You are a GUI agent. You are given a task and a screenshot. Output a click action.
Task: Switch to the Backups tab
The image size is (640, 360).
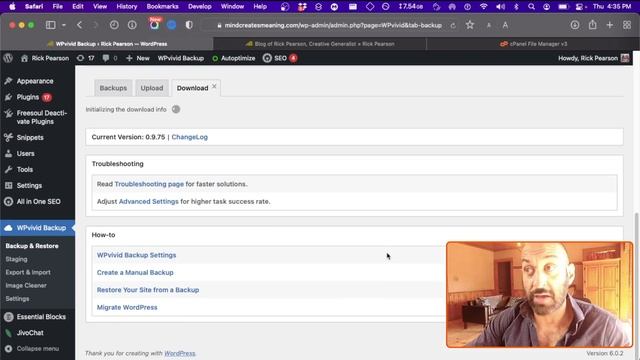click(113, 88)
